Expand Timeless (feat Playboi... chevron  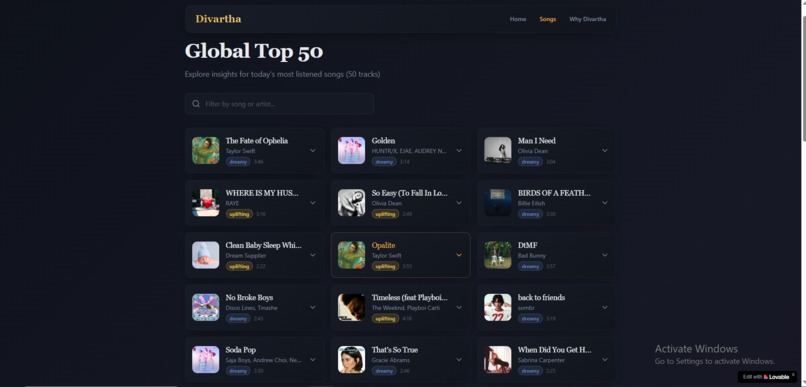pyautogui.click(x=459, y=307)
